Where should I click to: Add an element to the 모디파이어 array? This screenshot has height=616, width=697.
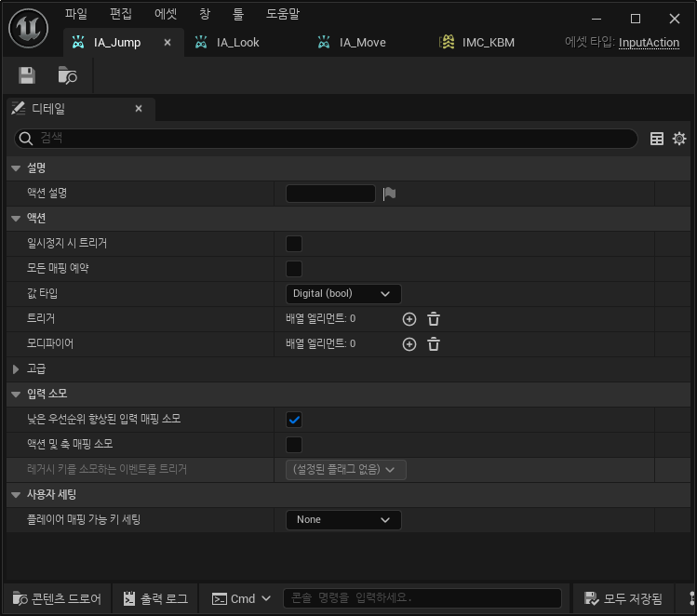pyautogui.click(x=409, y=344)
